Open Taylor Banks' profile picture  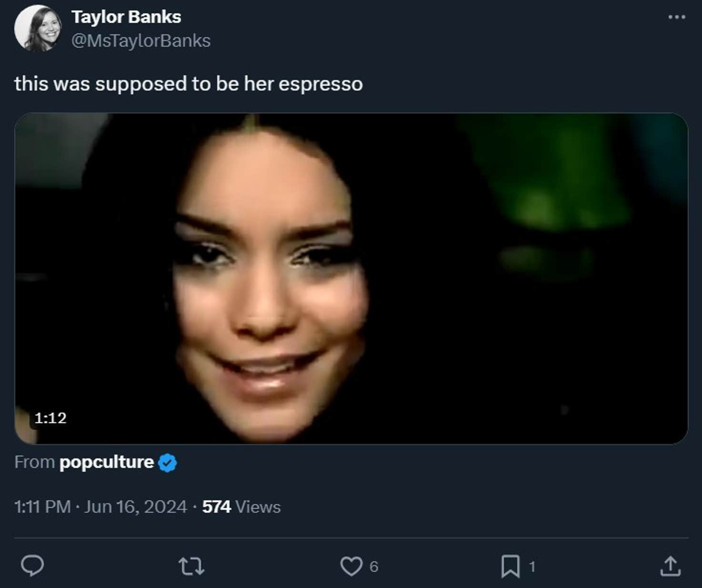click(38, 29)
